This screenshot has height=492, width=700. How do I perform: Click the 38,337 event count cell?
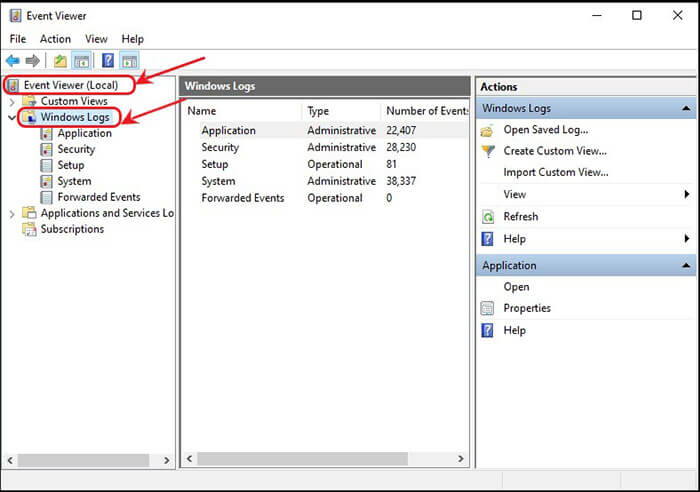coord(401,181)
